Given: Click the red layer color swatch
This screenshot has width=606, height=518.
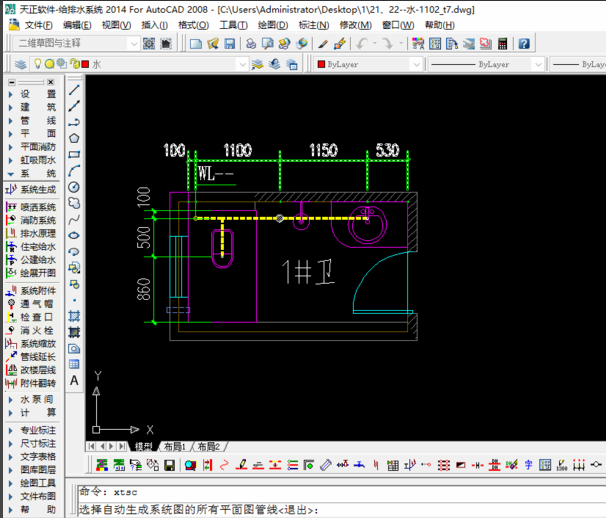Looking at the screenshot, I should 84,64.
